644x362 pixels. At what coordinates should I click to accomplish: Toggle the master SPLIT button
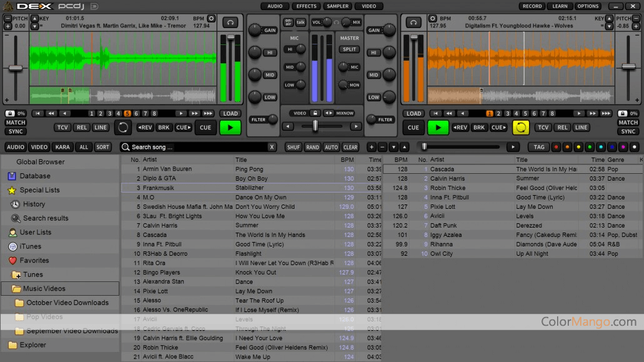click(x=350, y=49)
